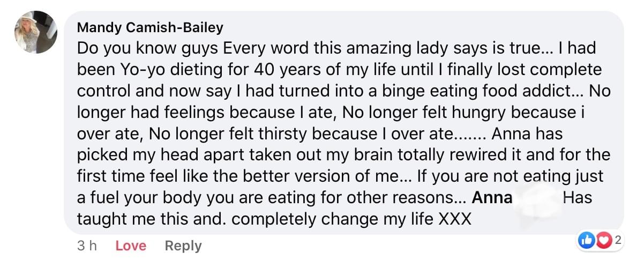
Task: Open the 3 h timestamp link
Action: pos(87,246)
